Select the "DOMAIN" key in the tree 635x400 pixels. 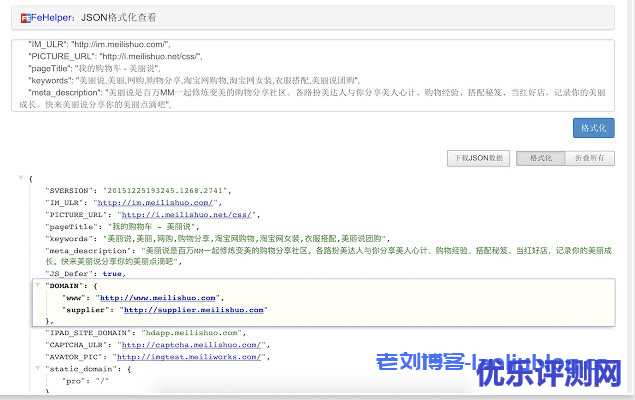64,286
